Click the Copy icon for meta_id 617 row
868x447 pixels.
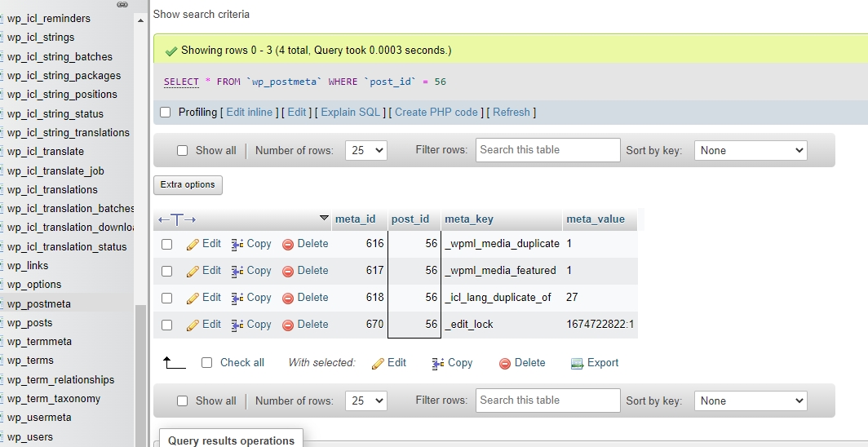[237, 271]
